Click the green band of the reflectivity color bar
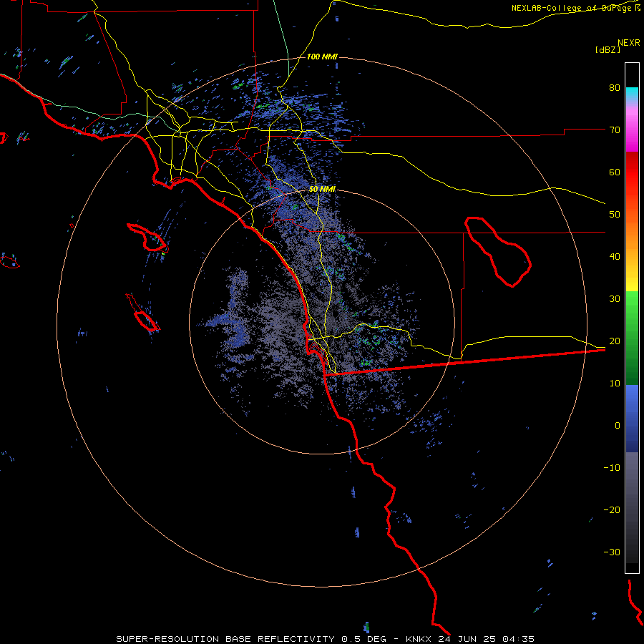The width and height of the screenshot is (644, 644). (632, 338)
